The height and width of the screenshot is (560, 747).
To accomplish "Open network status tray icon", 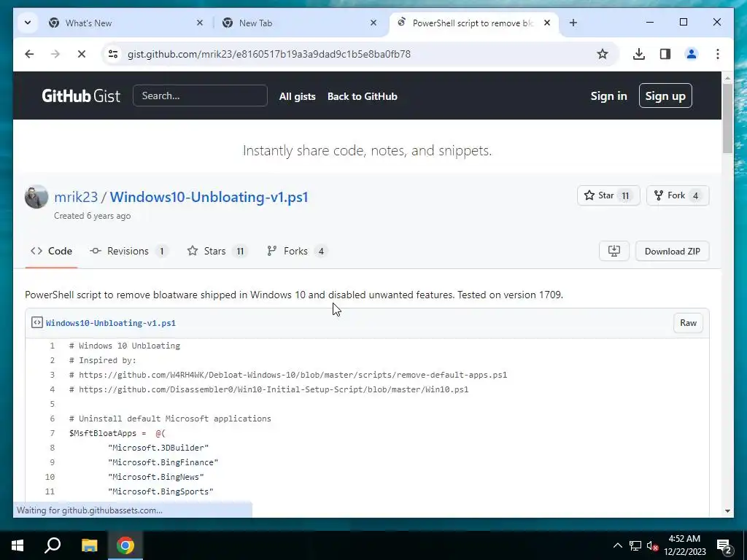I will [x=635, y=545].
